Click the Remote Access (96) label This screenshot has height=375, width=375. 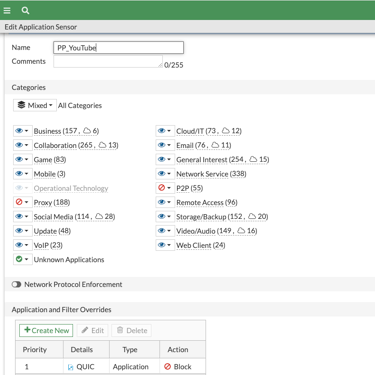point(207,202)
